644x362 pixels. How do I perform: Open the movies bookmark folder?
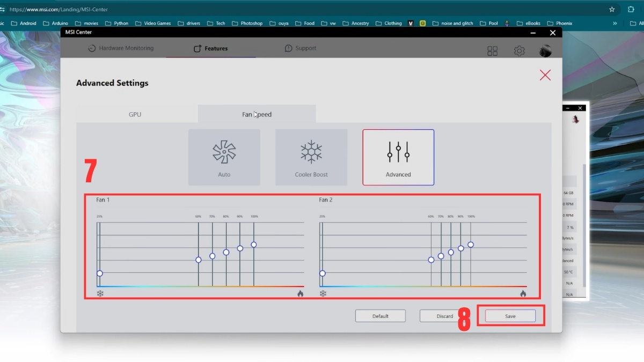[87, 23]
